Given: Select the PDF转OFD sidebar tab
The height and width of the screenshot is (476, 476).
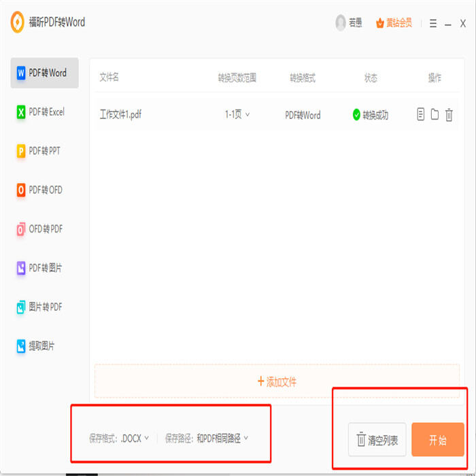Looking at the screenshot, I should [45, 190].
